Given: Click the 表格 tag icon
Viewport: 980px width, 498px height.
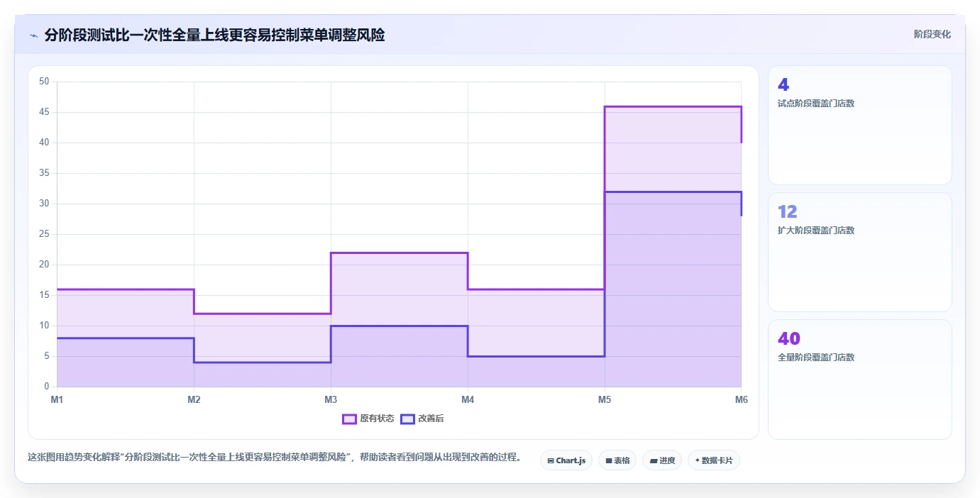Looking at the screenshot, I should click(609, 460).
